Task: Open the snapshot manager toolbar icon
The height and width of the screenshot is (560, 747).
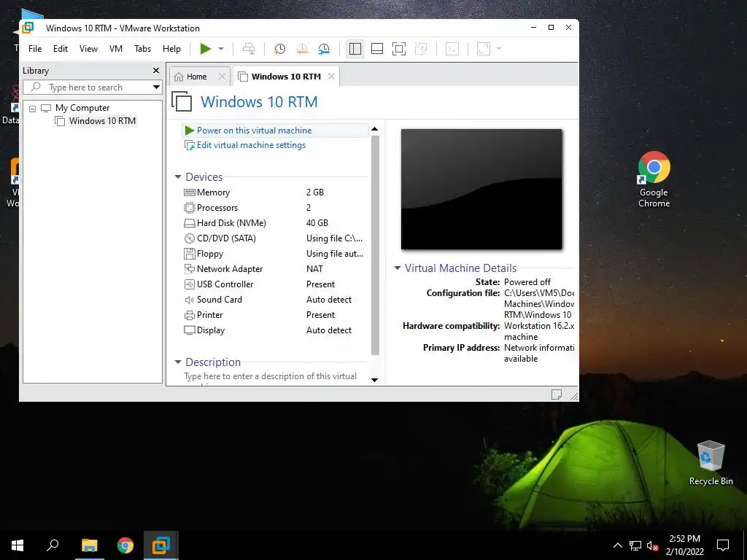Action: [x=324, y=49]
